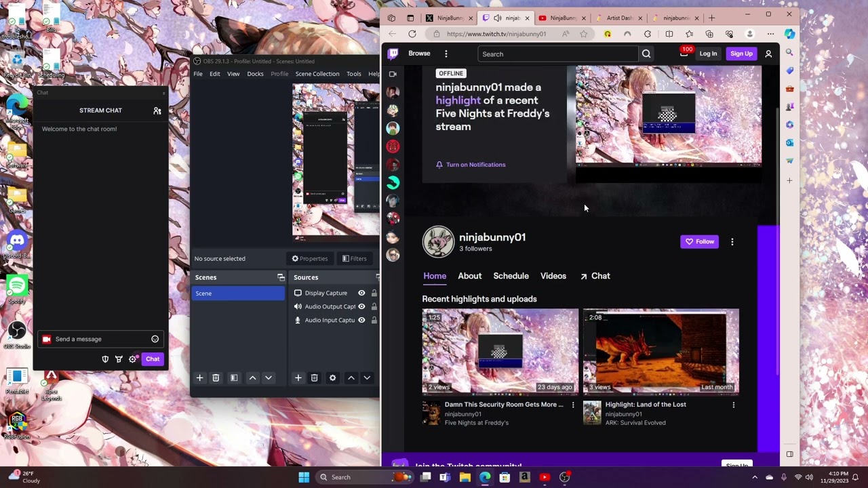
Task: Open Twitch user profile icon
Action: coord(768,54)
